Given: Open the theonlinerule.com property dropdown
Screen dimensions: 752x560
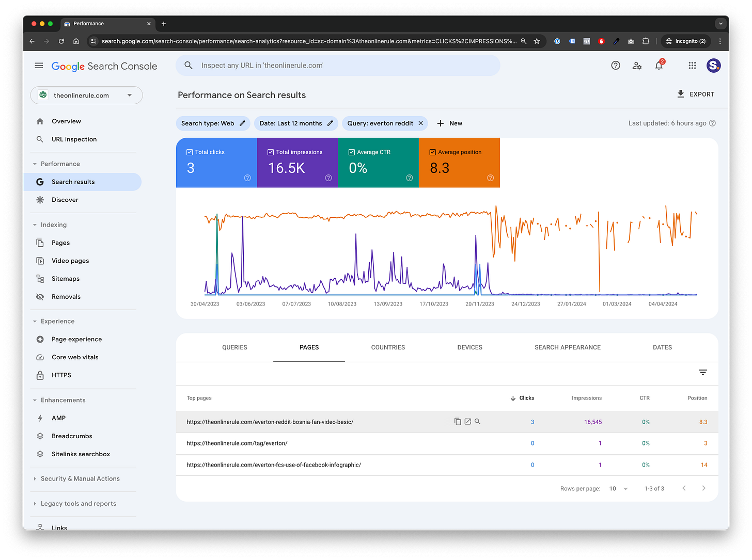Looking at the screenshot, I should click(86, 95).
